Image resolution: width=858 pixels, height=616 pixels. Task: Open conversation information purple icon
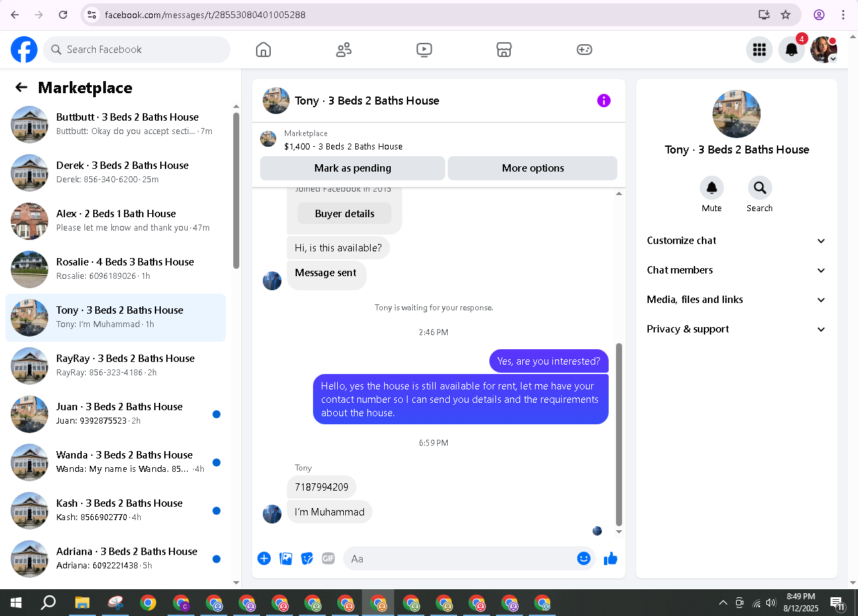[604, 101]
